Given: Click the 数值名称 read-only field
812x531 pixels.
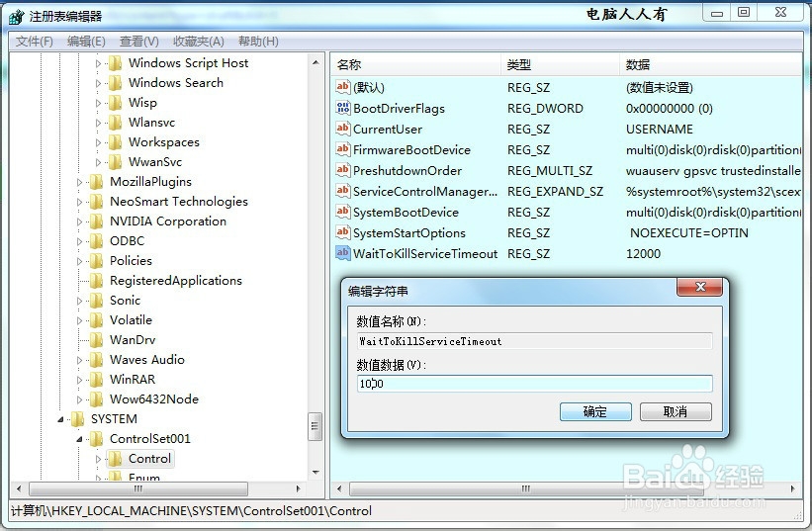Looking at the screenshot, I should point(534,341).
